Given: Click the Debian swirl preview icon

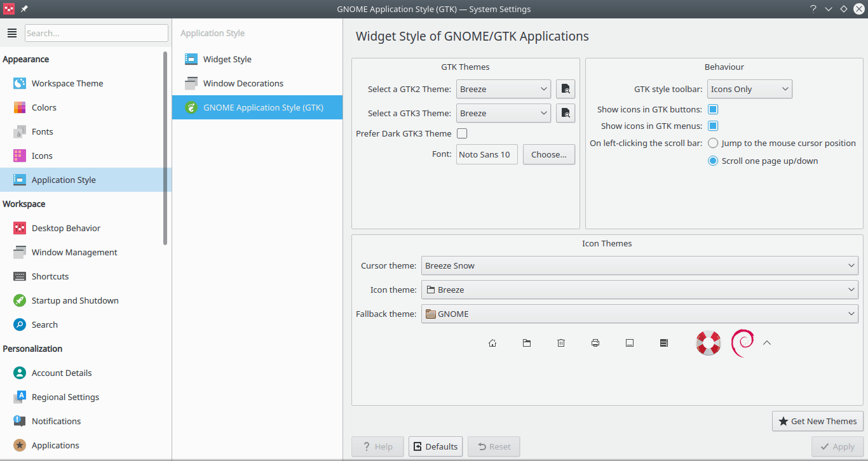Looking at the screenshot, I should pyautogui.click(x=743, y=343).
